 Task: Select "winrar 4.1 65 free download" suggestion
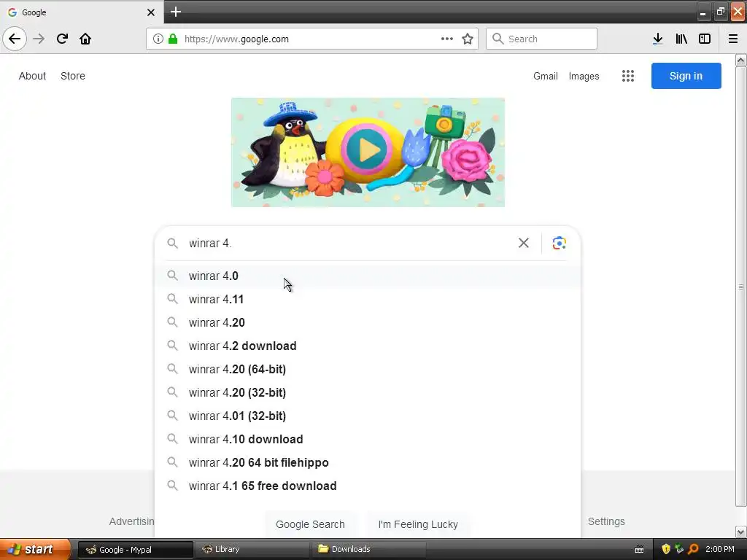368,486
